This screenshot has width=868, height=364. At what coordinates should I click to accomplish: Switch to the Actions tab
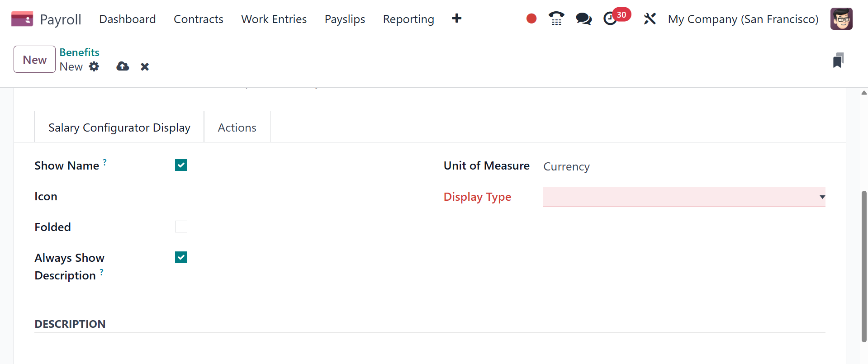pyautogui.click(x=237, y=128)
